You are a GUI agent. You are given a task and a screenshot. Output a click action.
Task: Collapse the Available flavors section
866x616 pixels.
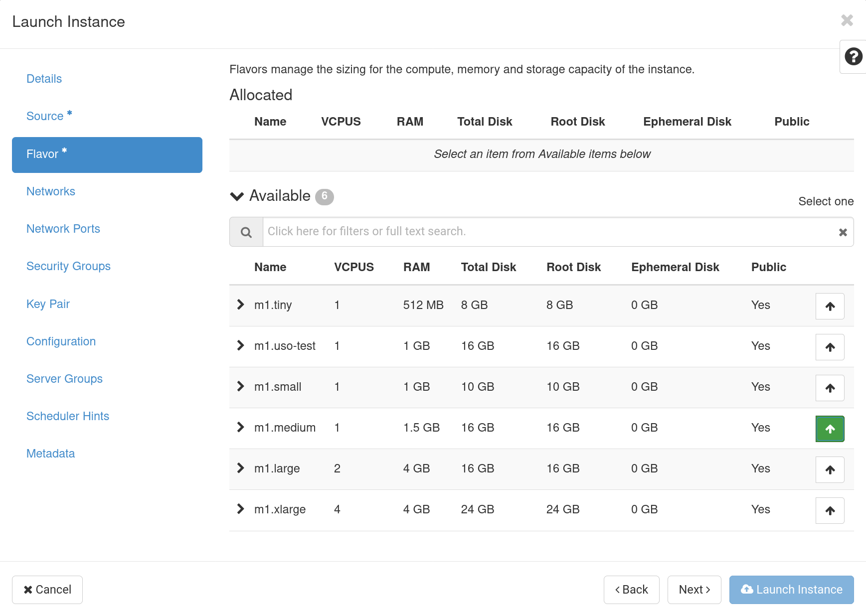236,196
